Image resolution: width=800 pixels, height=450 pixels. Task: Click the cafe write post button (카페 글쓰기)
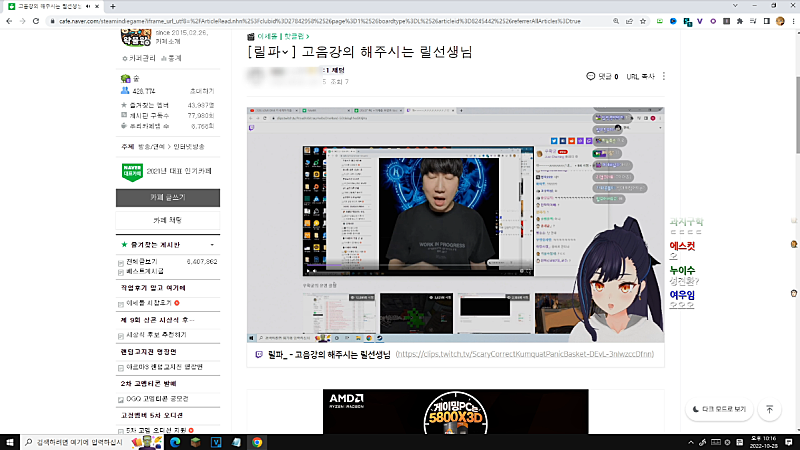tap(168, 198)
